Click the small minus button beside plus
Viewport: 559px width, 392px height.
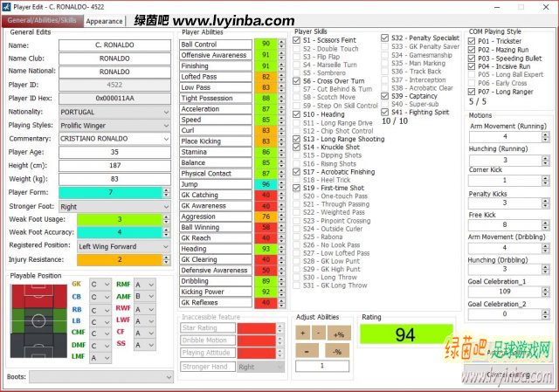pyautogui.click(x=318, y=334)
